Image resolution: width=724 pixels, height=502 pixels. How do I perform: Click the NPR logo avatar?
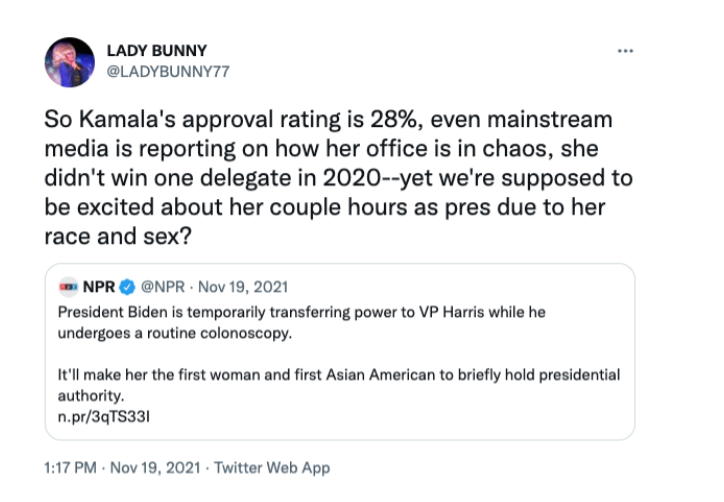[68, 287]
